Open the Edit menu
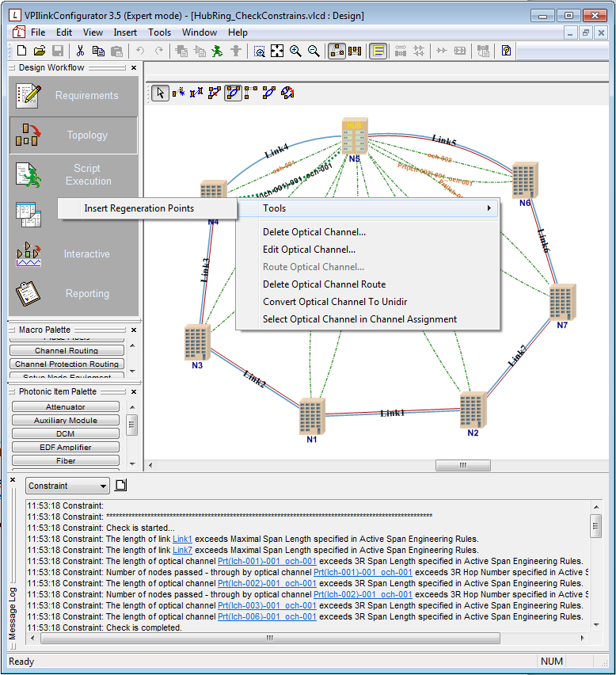 pyautogui.click(x=64, y=32)
